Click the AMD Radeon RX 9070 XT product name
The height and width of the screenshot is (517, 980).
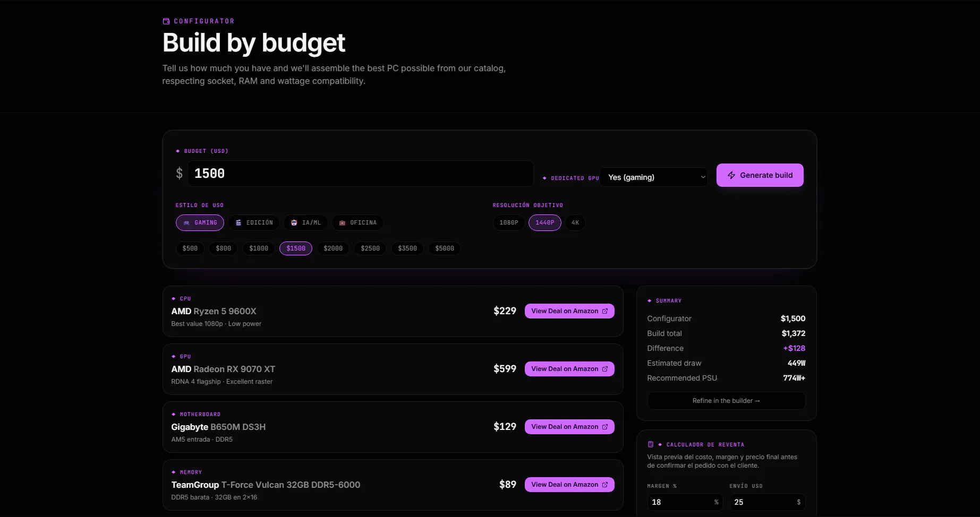(x=223, y=369)
